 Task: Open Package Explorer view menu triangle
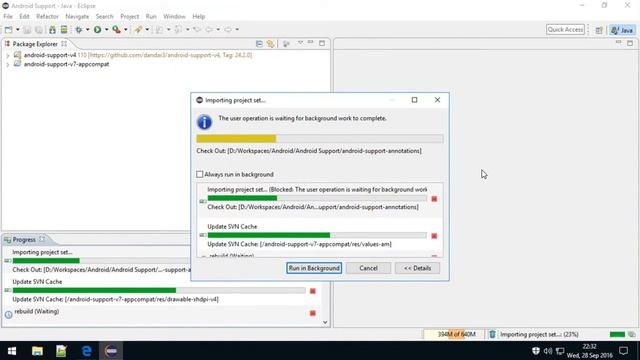(300, 42)
